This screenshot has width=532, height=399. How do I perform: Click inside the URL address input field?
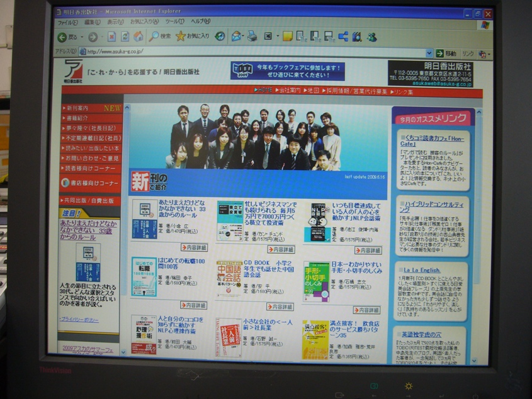click(189, 53)
